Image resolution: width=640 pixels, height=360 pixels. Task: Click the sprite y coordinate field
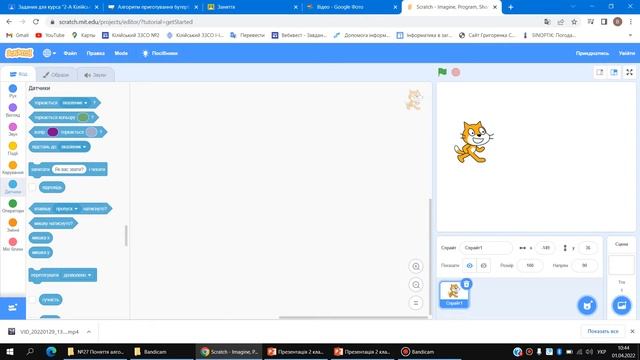coord(588,248)
